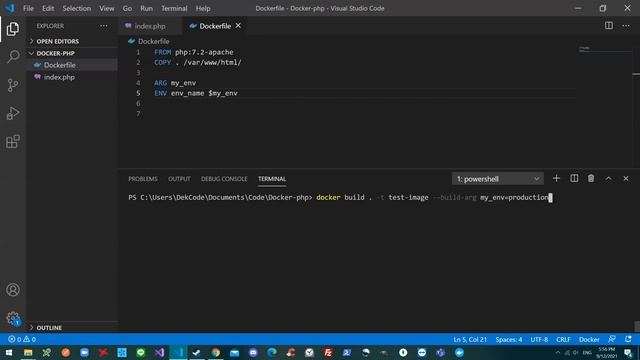Click Docker language mode in status bar
The height and width of the screenshot is (360, 640).
point(589,339)
